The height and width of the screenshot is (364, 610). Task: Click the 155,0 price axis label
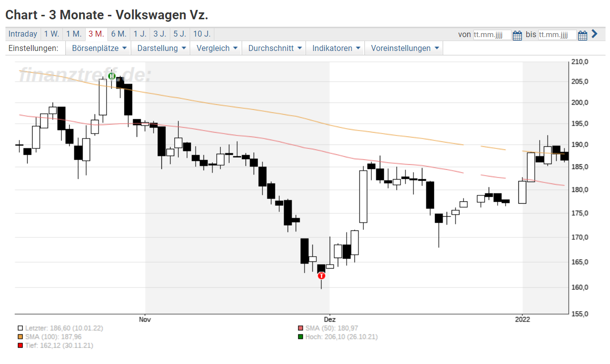[x=579, y=314]
